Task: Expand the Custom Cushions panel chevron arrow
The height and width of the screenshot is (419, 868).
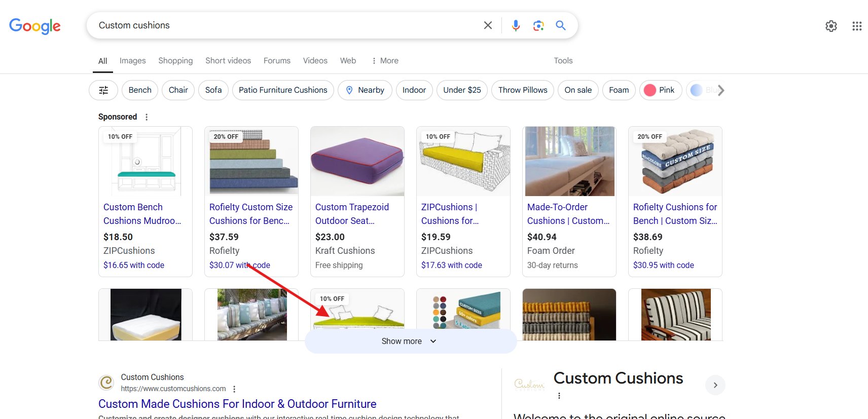Action: click(x=715, y=385)
